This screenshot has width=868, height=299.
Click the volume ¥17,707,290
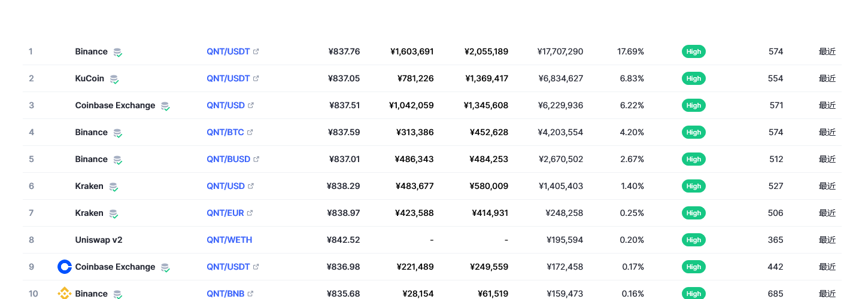point(560,51)
